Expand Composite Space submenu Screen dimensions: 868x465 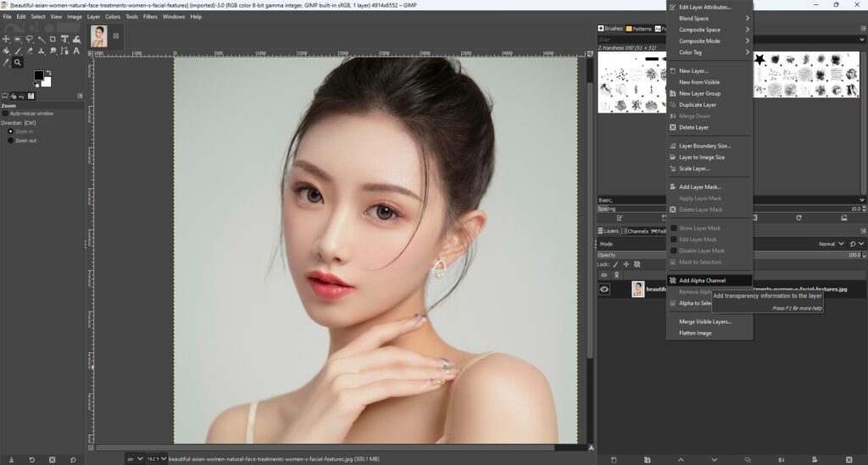coord(709,30)
